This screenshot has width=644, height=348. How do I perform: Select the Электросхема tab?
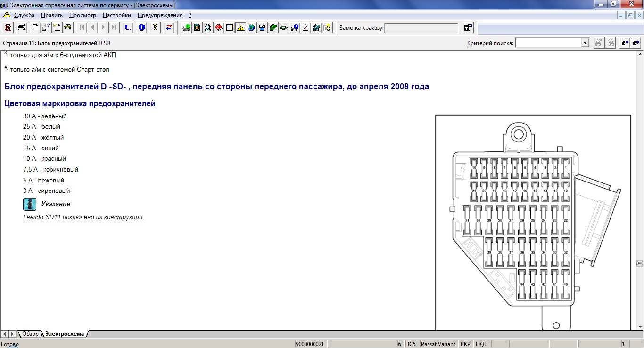64,334
